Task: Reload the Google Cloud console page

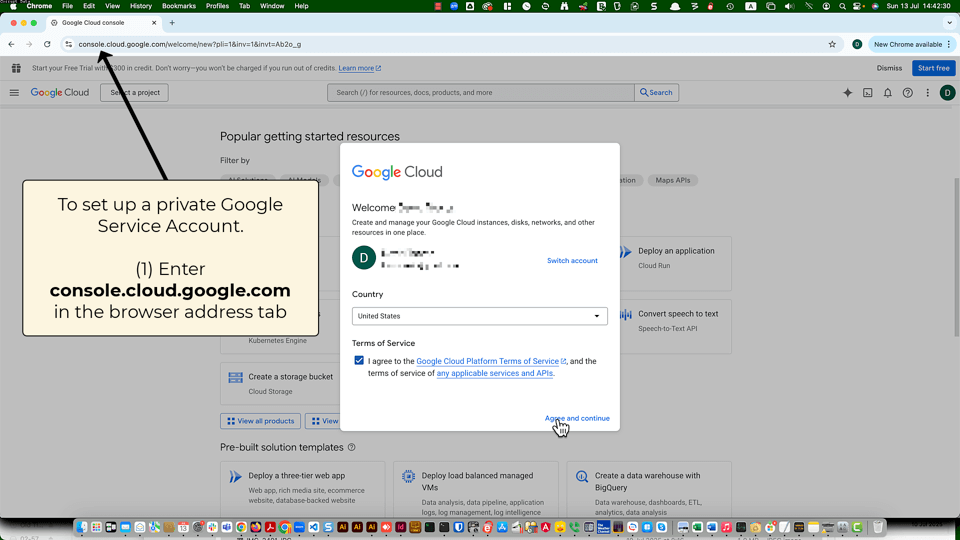Action: click(x=47, y=44)
